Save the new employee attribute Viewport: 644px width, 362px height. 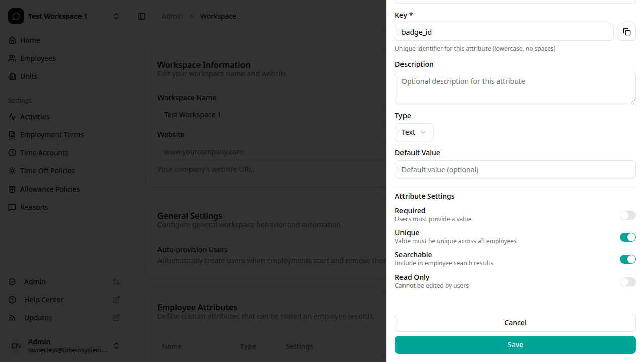pyautogui.click(x=515, y=345)
